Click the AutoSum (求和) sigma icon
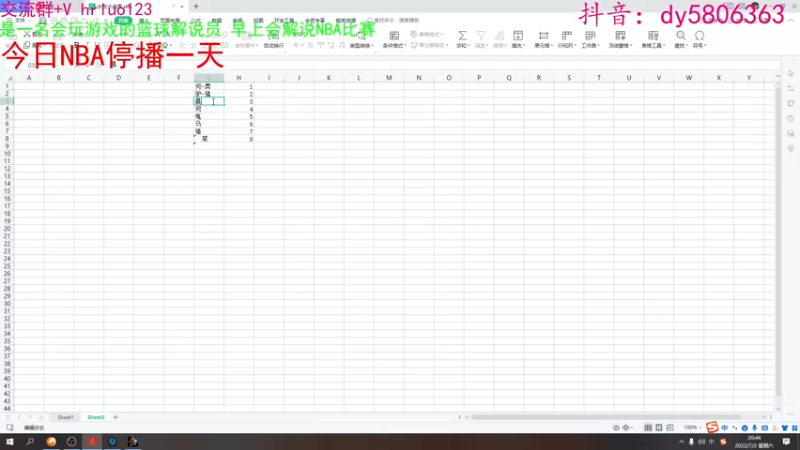800x450 pixels. point(462,36)
